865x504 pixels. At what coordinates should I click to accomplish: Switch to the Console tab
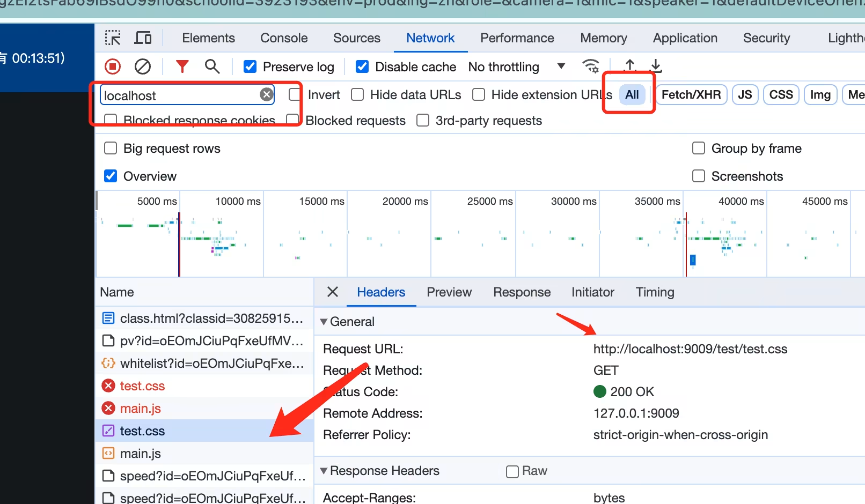click(284, 38)
